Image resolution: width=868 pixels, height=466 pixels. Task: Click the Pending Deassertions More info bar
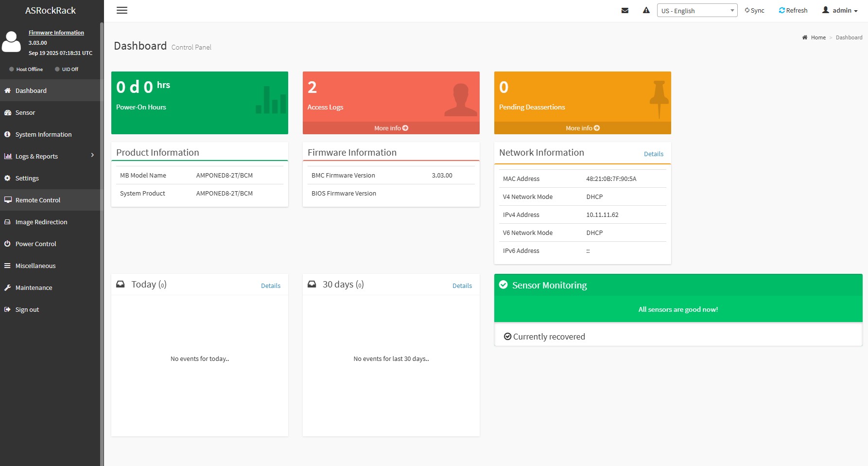click(582, 128)
